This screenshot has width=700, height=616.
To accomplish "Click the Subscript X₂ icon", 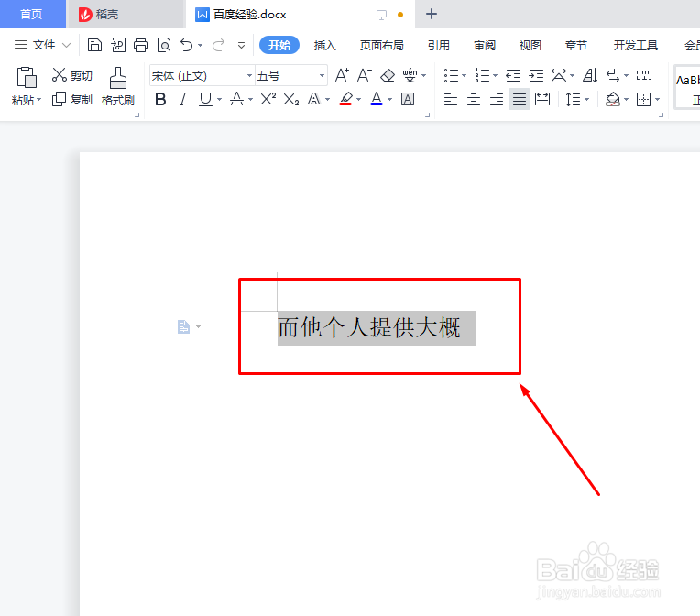I will [291, 99].
